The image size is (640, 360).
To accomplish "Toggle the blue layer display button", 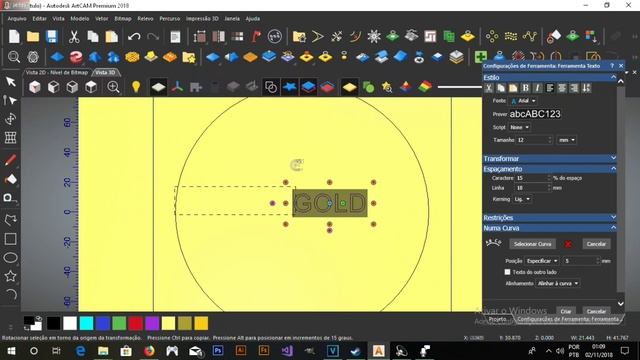I will point(309,87).
